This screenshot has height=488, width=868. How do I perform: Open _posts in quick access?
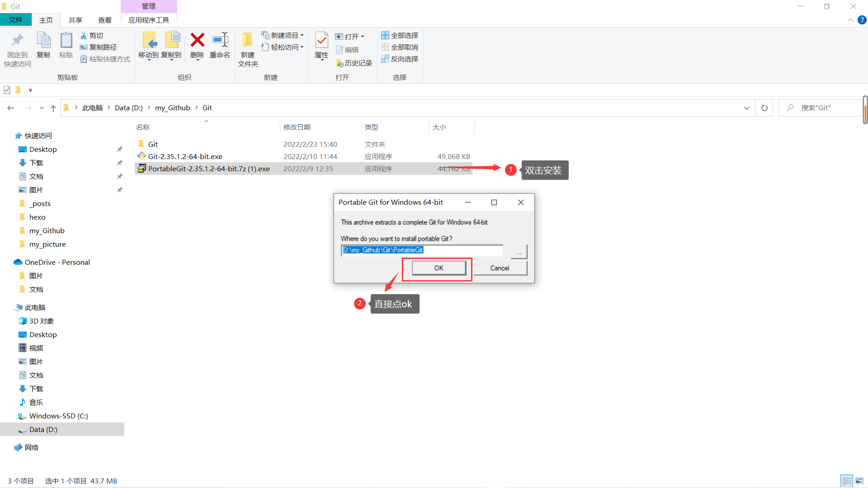pos(40,204)
